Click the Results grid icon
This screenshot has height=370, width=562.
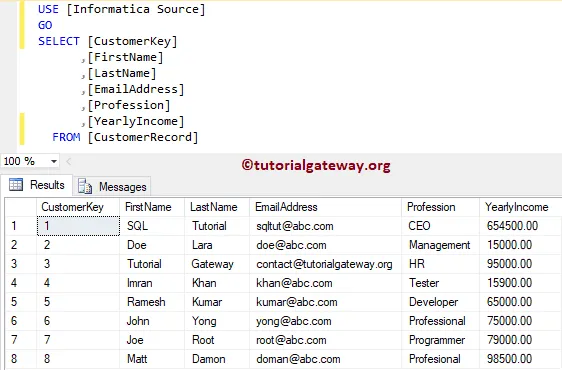pos(16,185)
